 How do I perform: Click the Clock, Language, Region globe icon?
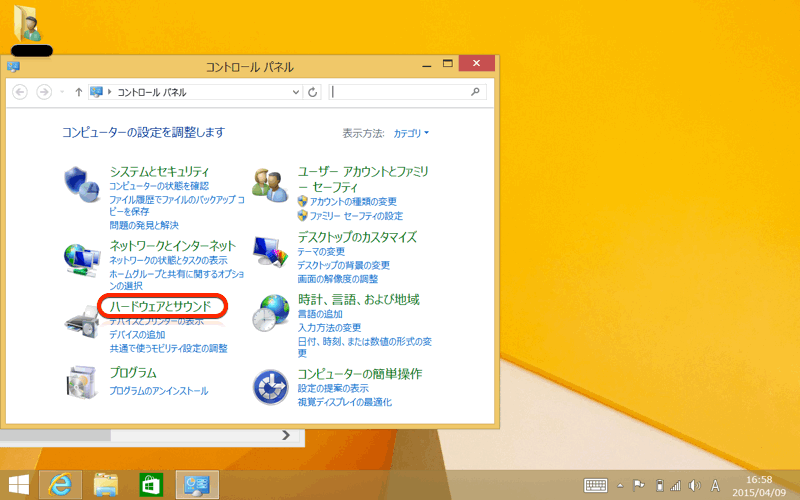pos(270,313)
